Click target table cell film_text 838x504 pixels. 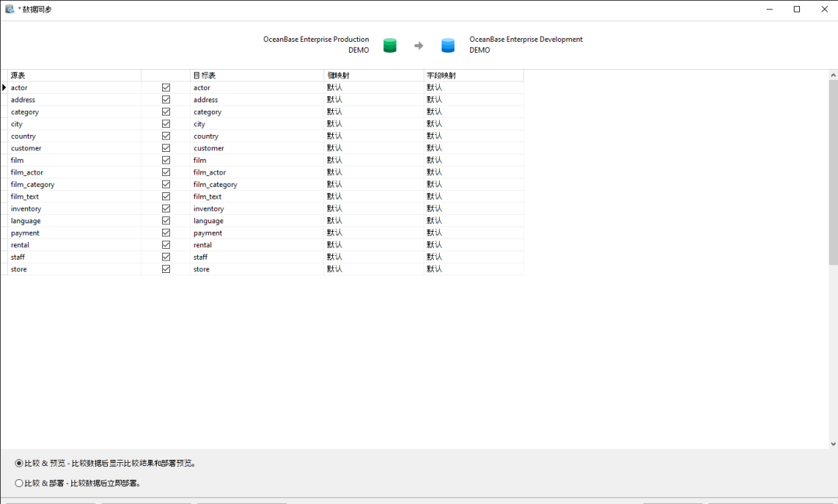(257, 196)
